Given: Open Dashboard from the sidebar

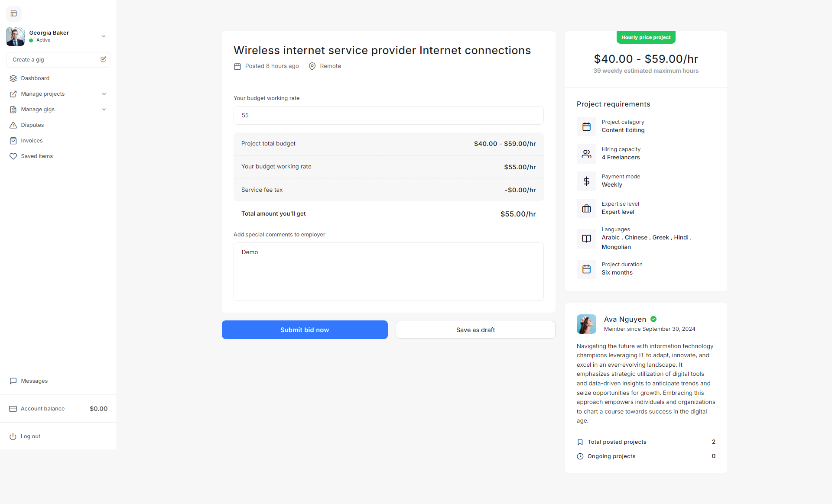Looking at the screenshot, I should pos(35,78).
